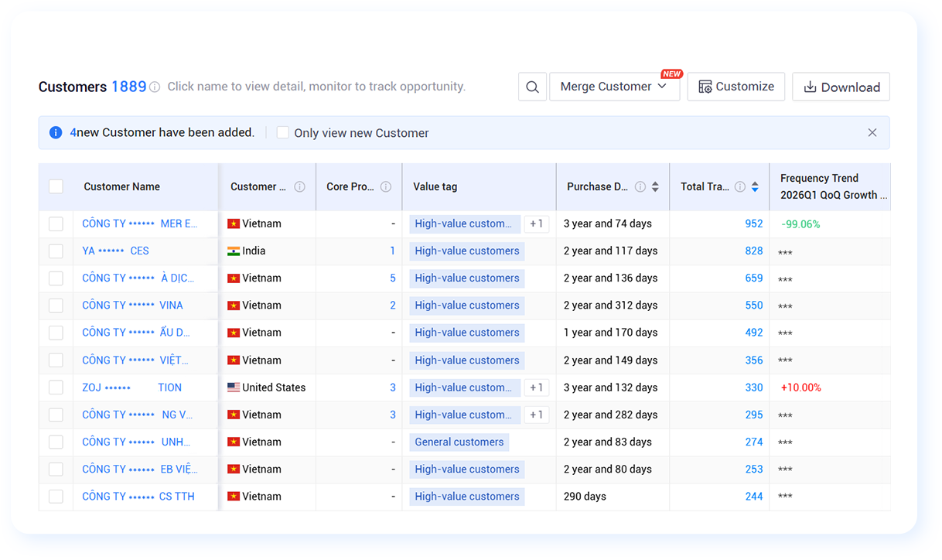Open customer CÔNG TY CS TTH detail
The width and height of the screenshot is (942, 560).
click(x=138, y=497)
